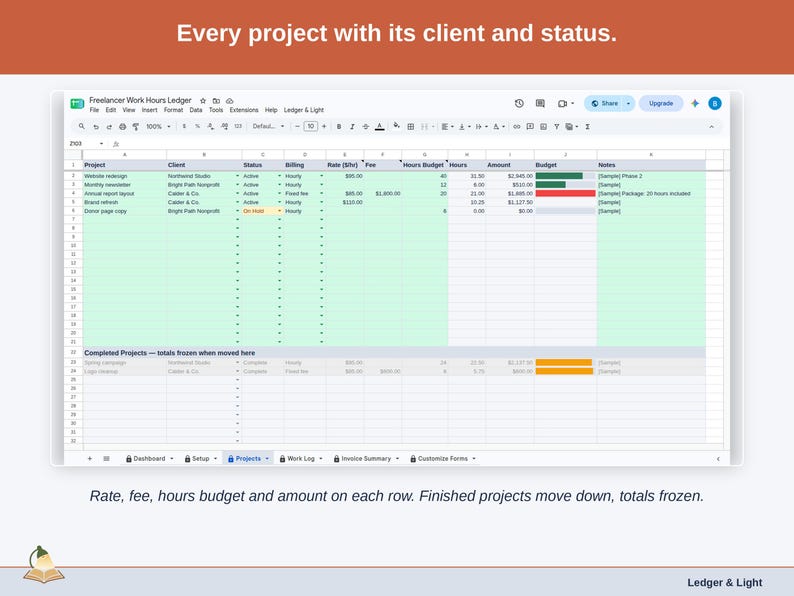Screen dimensions: 794x596
Task: Open text wrapping dropdown
Action: (482, 127)
